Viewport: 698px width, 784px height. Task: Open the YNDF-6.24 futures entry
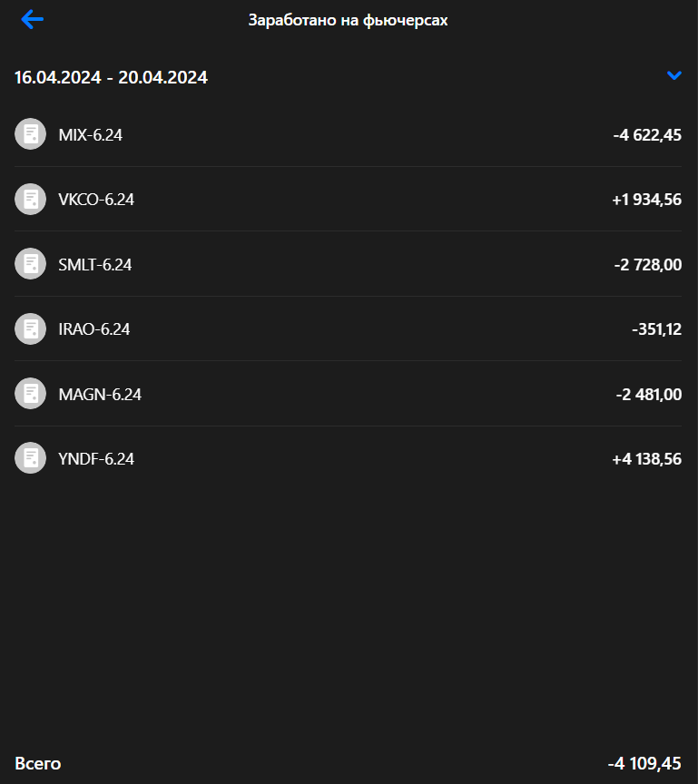348,458
